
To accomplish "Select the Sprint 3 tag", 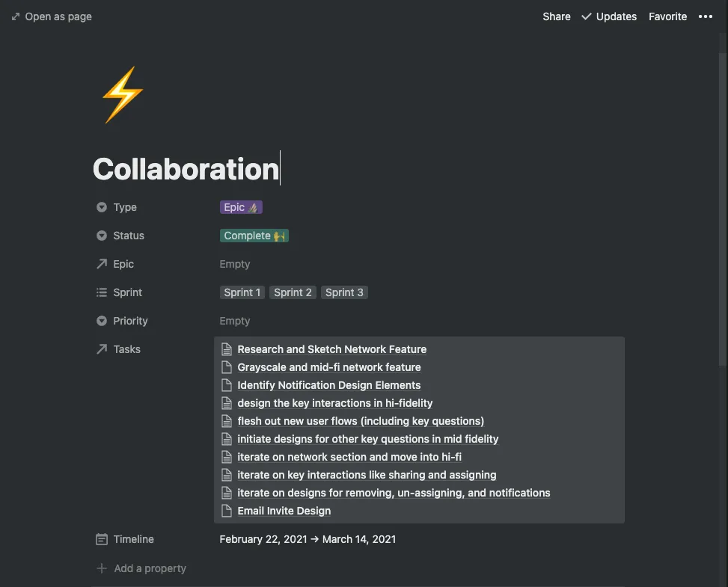I will (x=344, y=292).
